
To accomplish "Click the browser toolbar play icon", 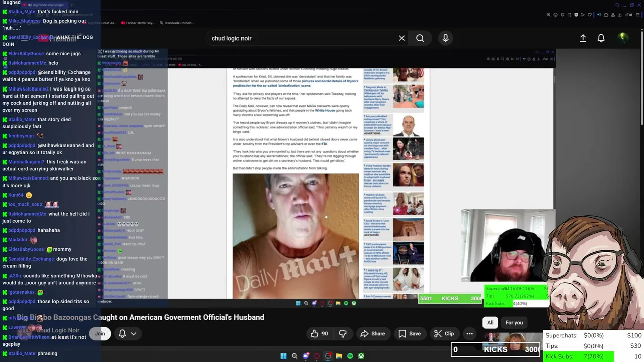I will (x=583, y=15).
